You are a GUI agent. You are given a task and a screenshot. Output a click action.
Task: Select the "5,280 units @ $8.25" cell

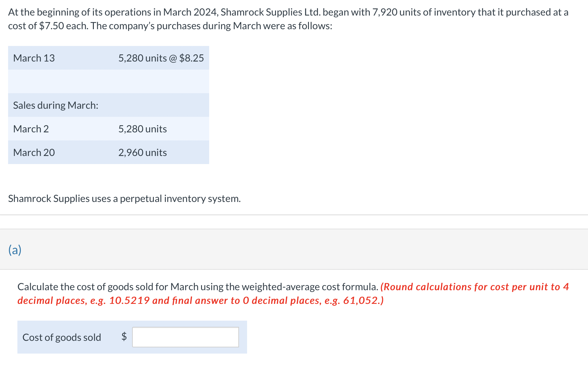coord(161,58)
